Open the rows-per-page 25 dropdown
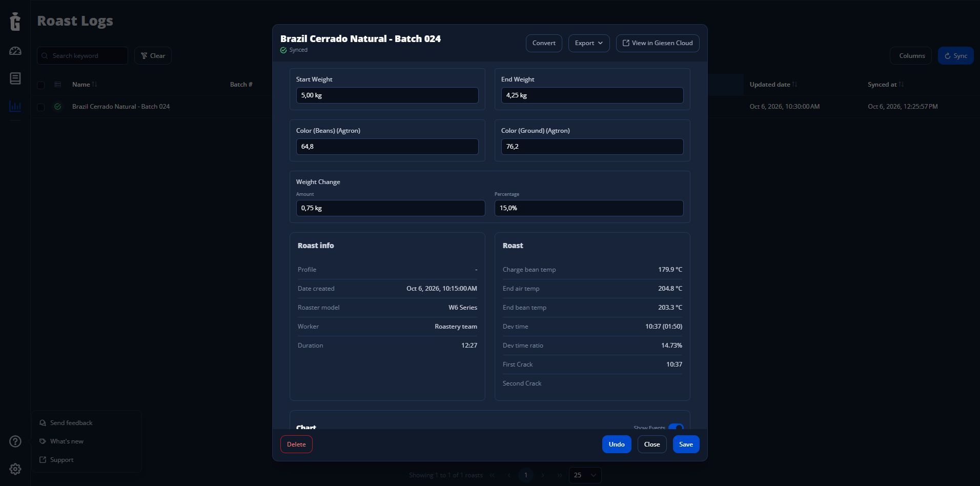Image resolution: width=980 pixels, height=486 pixels. click(x=585, y=475)
